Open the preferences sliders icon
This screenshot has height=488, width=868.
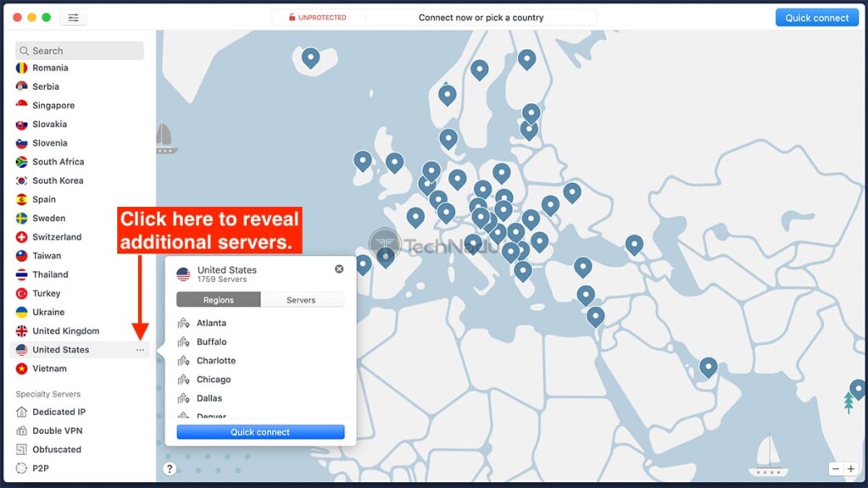click(73, 18)
